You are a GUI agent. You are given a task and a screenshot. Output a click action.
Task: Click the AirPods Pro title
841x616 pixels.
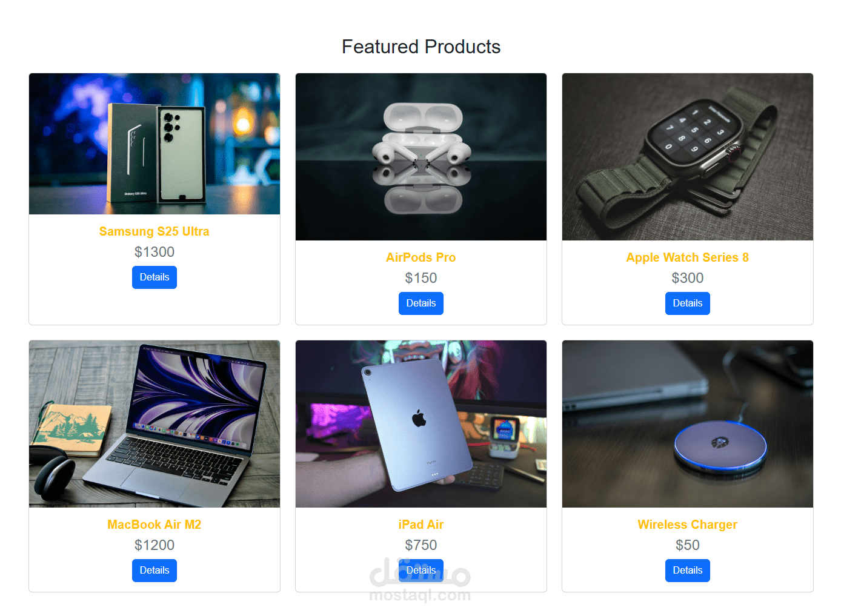tap(421, 257)
